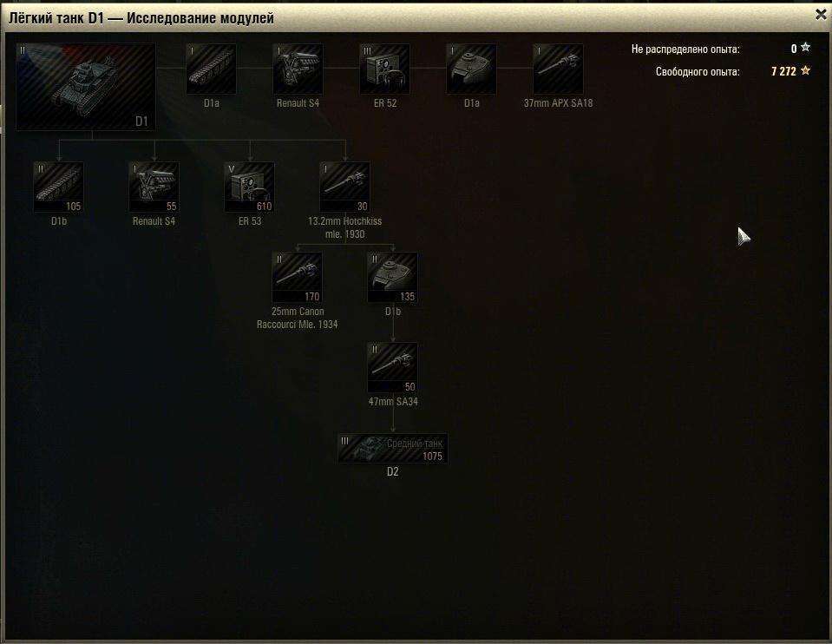This screenshot has width=832, height=644.
Task: Open the D2 medium tank research node
Action: [x=393, y=449]
